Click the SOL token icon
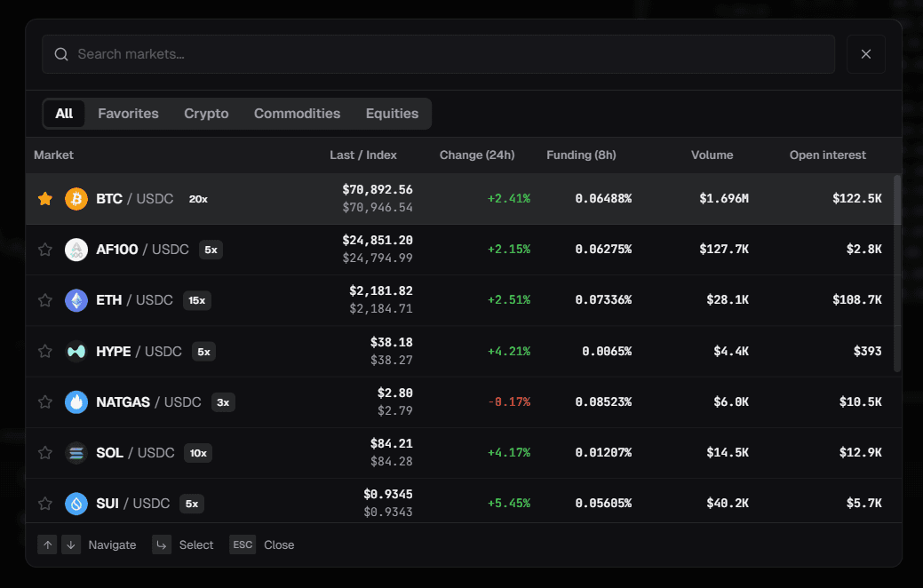This screenshot has width=923, height=588. tap(76, 452)
